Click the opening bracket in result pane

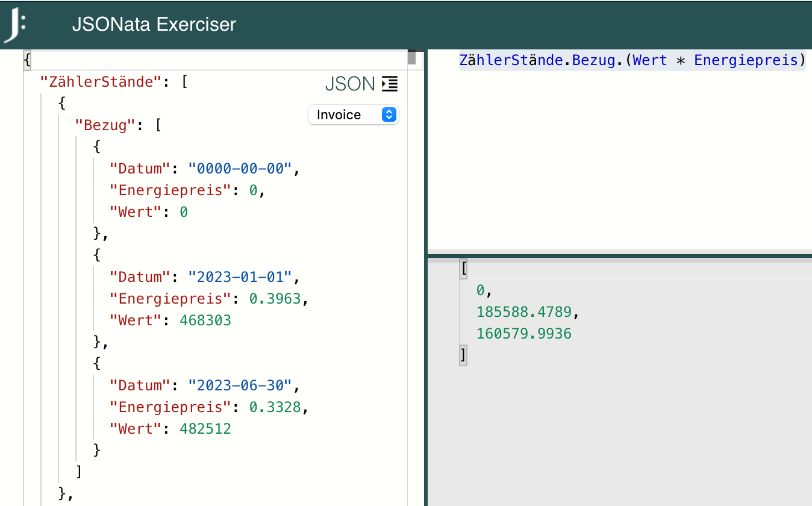(463, 269)
